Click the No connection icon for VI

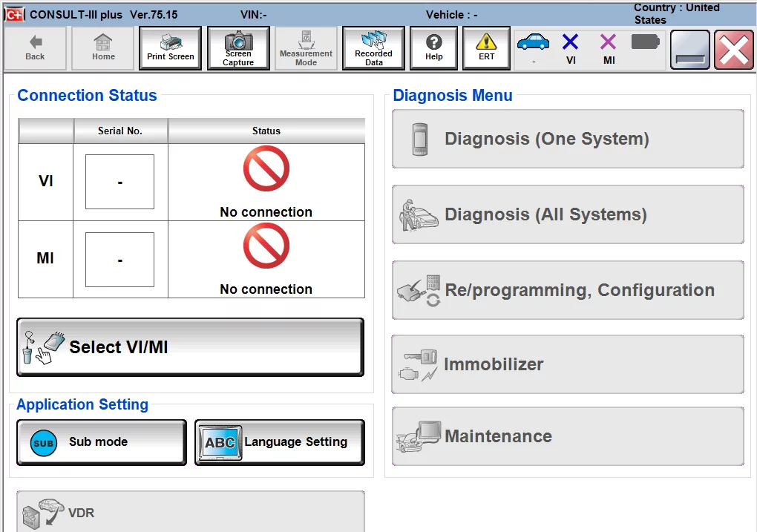pos(266,168)
